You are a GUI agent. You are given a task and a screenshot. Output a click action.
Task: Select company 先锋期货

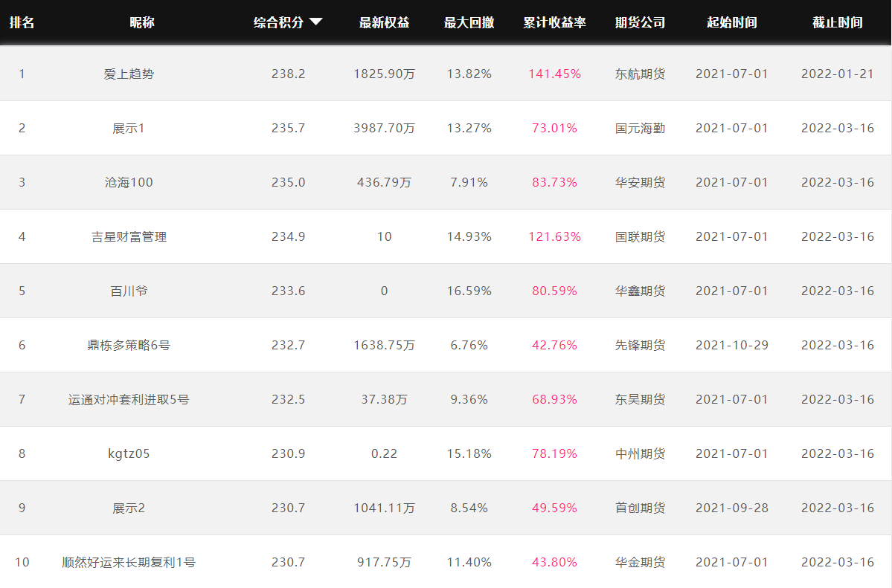pyautogui.click(x=640, y=345)
